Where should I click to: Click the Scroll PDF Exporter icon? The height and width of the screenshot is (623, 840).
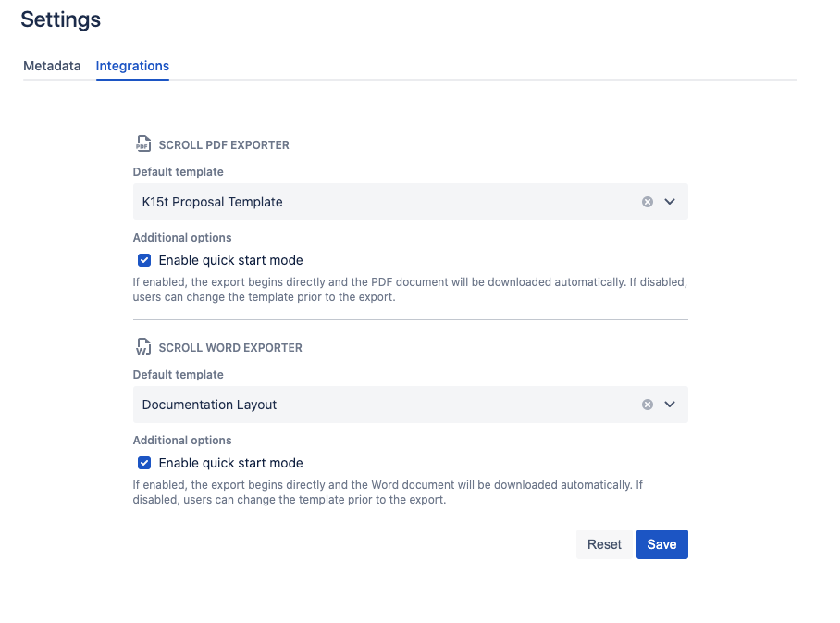point(142,144)
